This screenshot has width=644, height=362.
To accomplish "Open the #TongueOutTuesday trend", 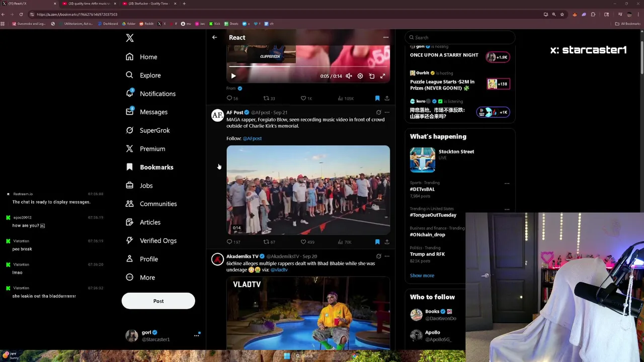I will tap(433, 215).
